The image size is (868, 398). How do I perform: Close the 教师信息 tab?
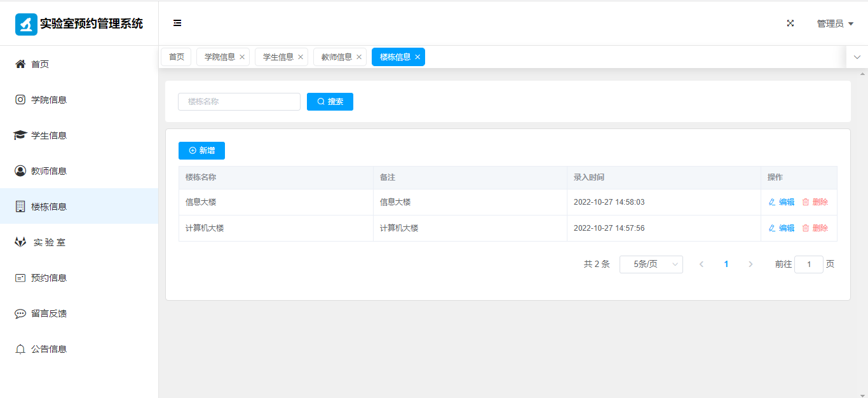pyautogui.click(x=359, y=57)
